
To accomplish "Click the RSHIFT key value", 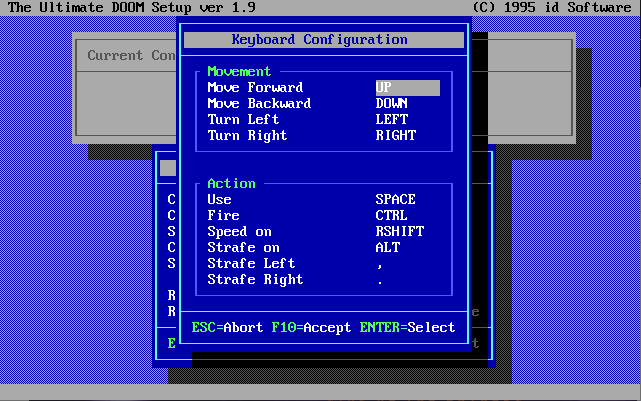I will tap(399, 232).
